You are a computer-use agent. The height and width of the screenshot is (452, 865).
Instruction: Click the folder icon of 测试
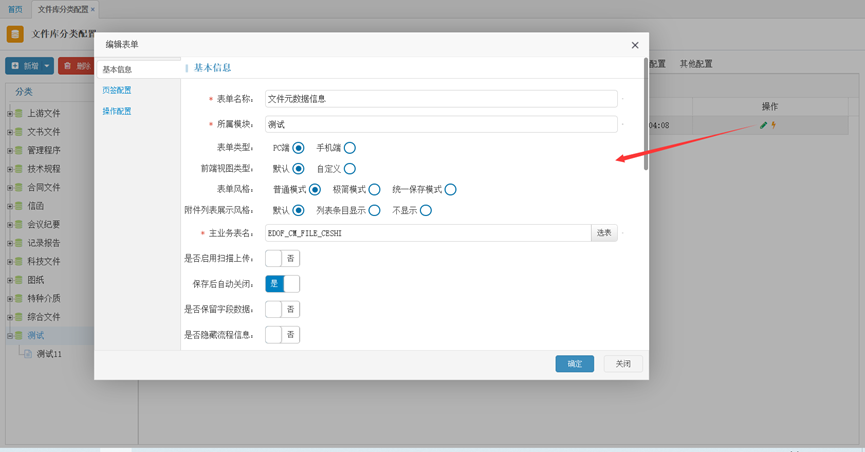[19, 336]
